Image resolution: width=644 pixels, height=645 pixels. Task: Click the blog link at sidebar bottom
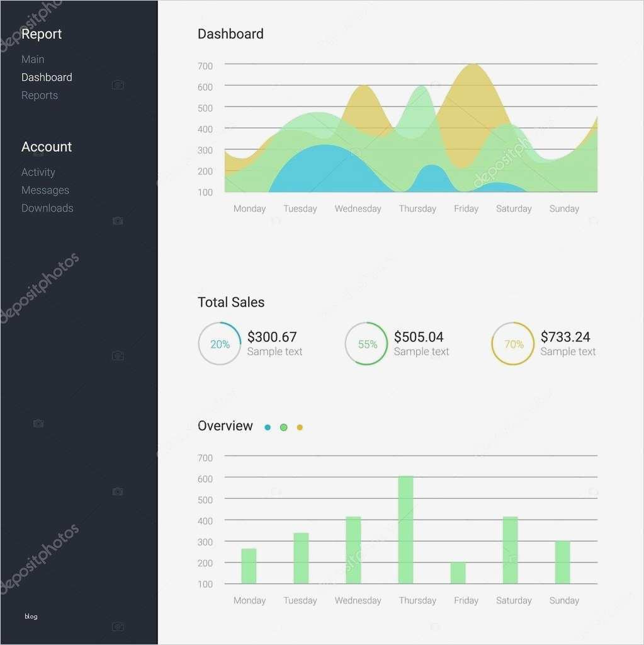[x=31, y=616]
